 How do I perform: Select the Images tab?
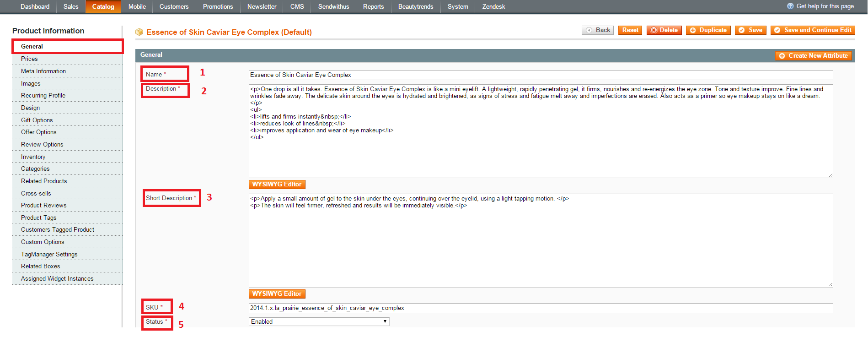pyautogui.click(x=68, y=83)
